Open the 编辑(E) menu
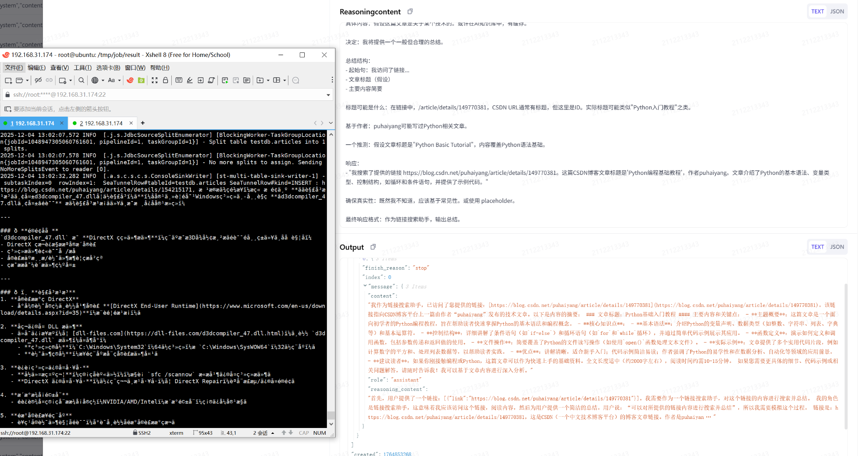 pyautogui.click(x=37, y=68)
